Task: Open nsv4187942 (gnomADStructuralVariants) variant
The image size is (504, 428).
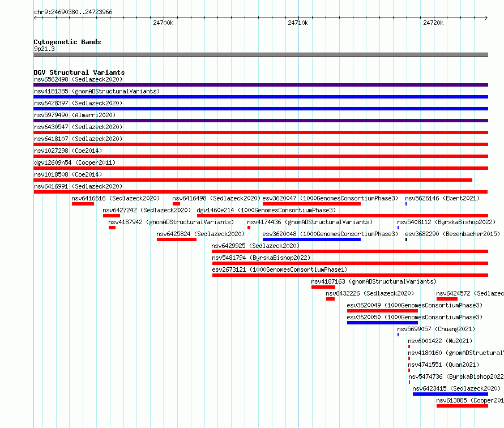Action: (171, 222)
